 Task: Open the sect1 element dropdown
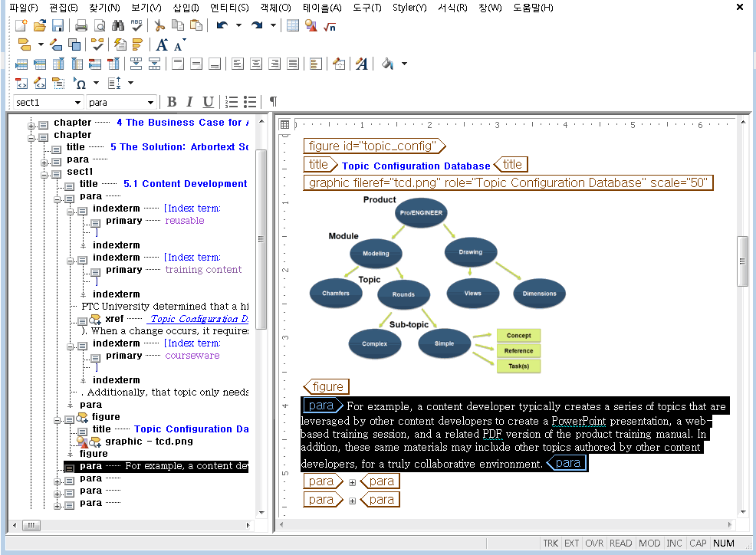click(77, 103)
